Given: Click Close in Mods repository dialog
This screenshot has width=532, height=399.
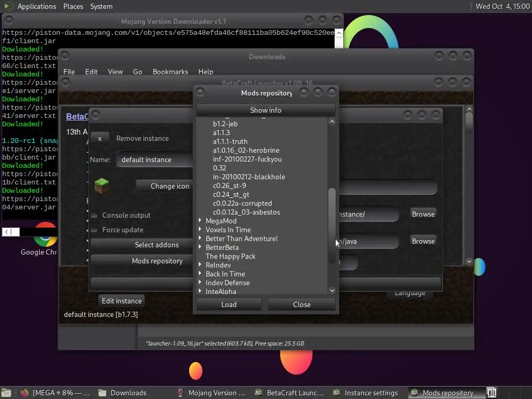Looking at the screenshot, I should (302, 304).
